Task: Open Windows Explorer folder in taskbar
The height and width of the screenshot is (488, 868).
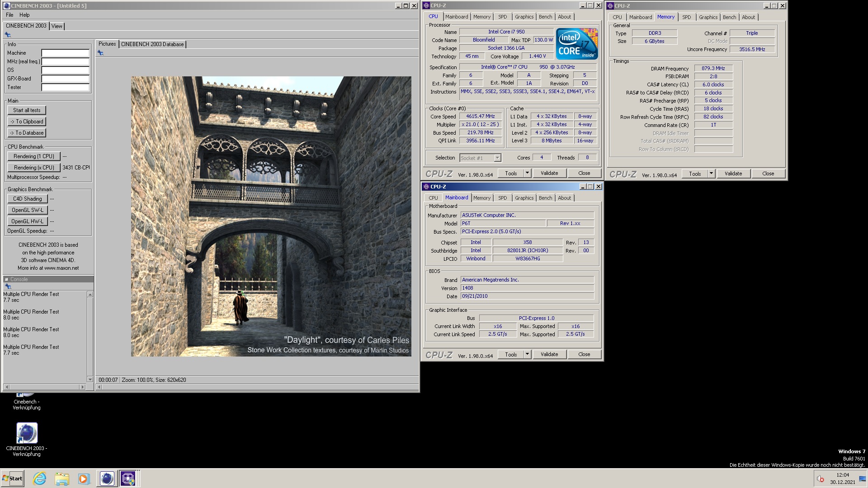Action: click(x=62, y=479)
